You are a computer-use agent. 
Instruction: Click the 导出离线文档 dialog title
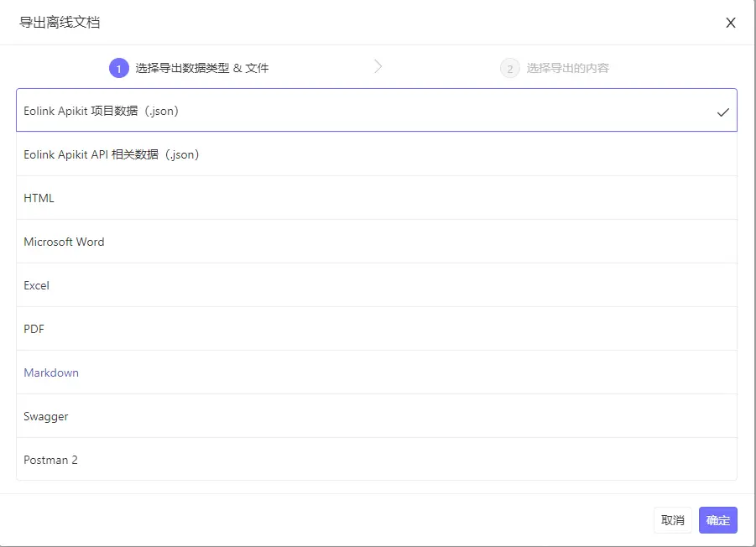tap(60, 23)
